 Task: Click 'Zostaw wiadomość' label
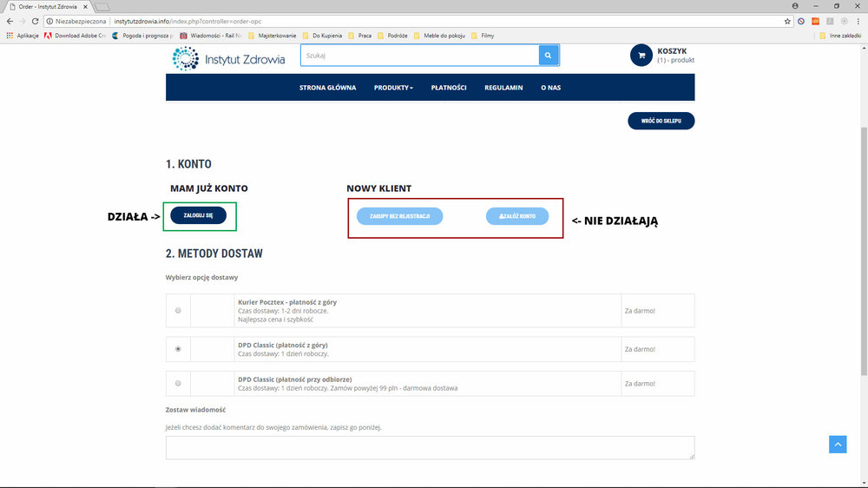coord(195,410)
